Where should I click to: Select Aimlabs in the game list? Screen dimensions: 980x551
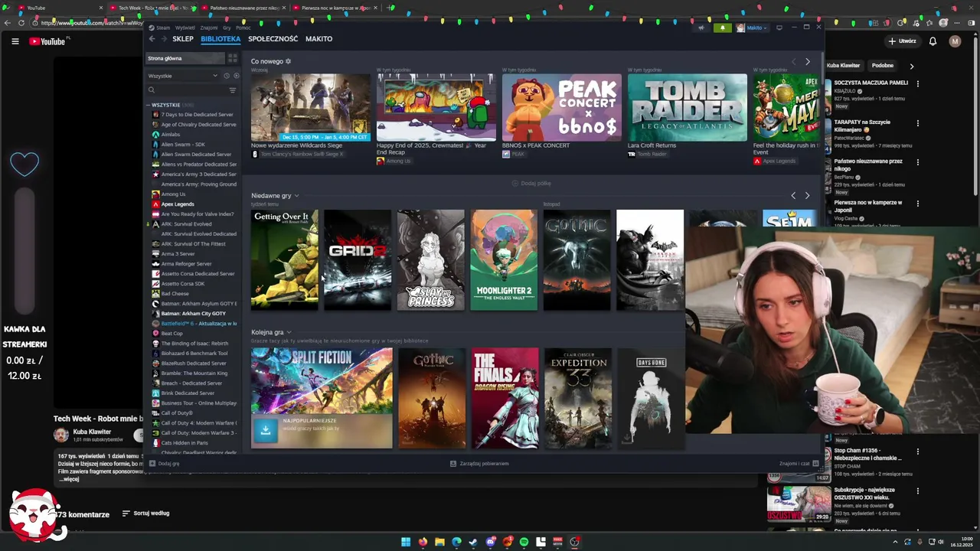pos(171,135)
